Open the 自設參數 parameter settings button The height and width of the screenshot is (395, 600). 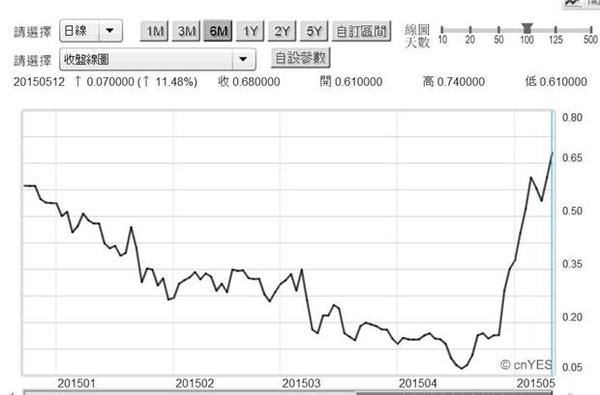pos(300,58)
